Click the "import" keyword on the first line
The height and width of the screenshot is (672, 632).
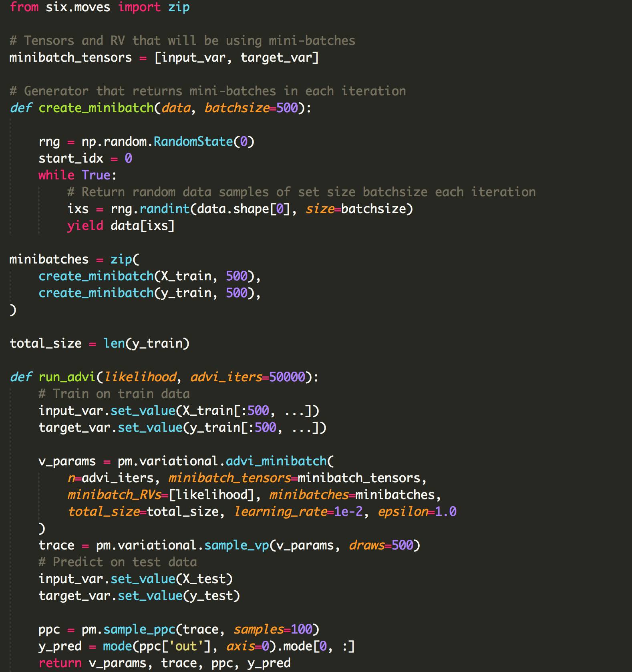point(139,7)
